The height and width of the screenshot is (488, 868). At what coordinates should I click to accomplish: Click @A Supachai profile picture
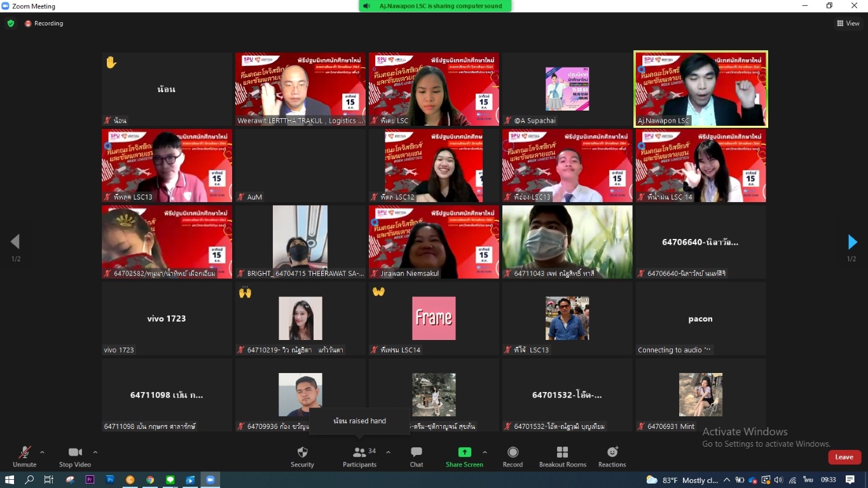pyautogui.click(x=567, y=89)
